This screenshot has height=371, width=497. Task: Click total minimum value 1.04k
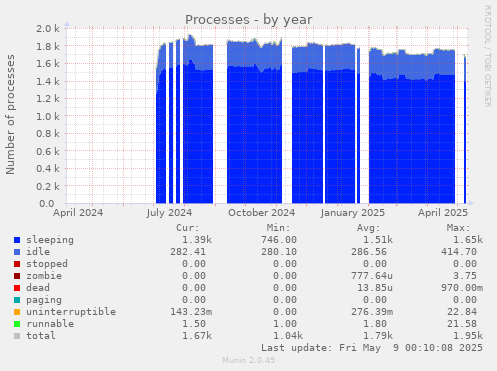(x=288, y=336)
